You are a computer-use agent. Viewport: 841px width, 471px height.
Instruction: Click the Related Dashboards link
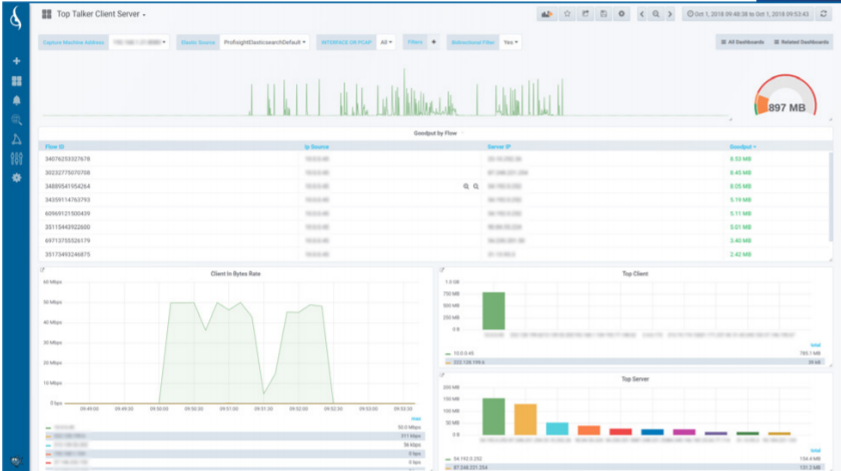801,42
